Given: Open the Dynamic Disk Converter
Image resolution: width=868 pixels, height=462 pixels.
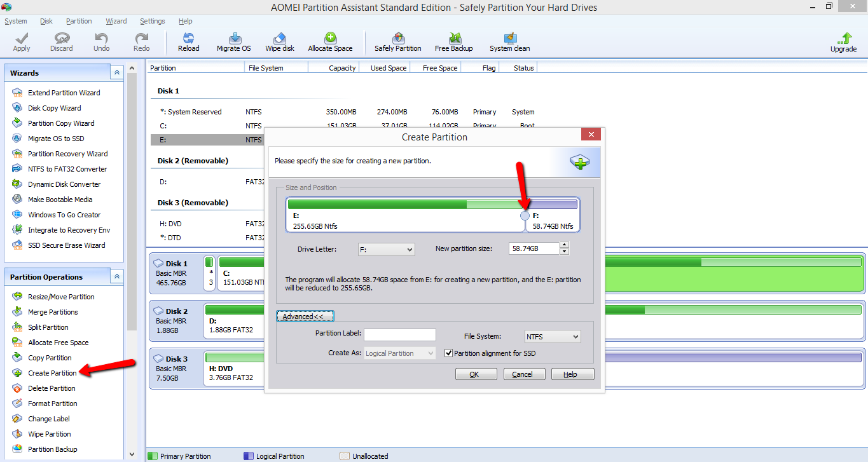Looking at the screenshot, I should (64, 184).
